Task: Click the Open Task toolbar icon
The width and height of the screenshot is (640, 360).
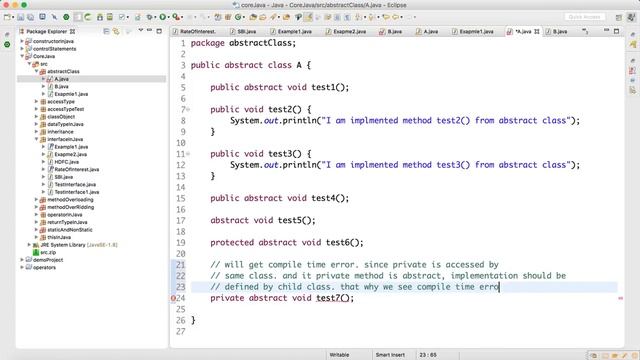Action: pos(263,17)
